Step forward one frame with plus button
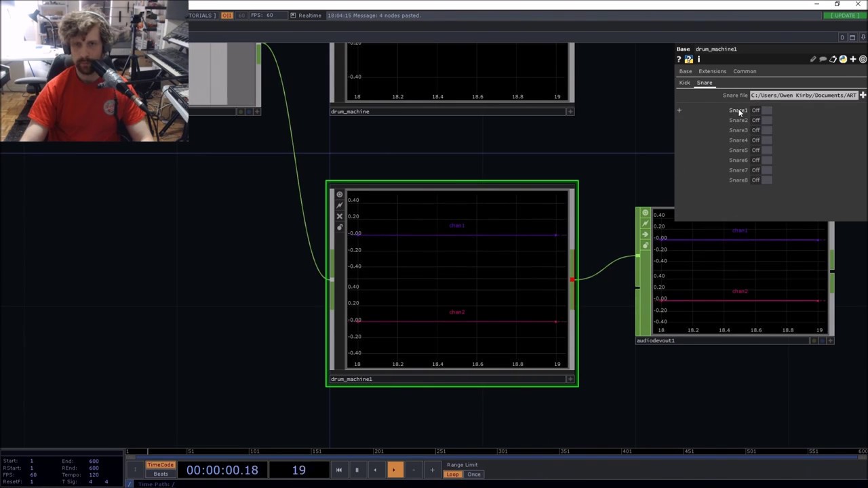 tap(432, 470)
